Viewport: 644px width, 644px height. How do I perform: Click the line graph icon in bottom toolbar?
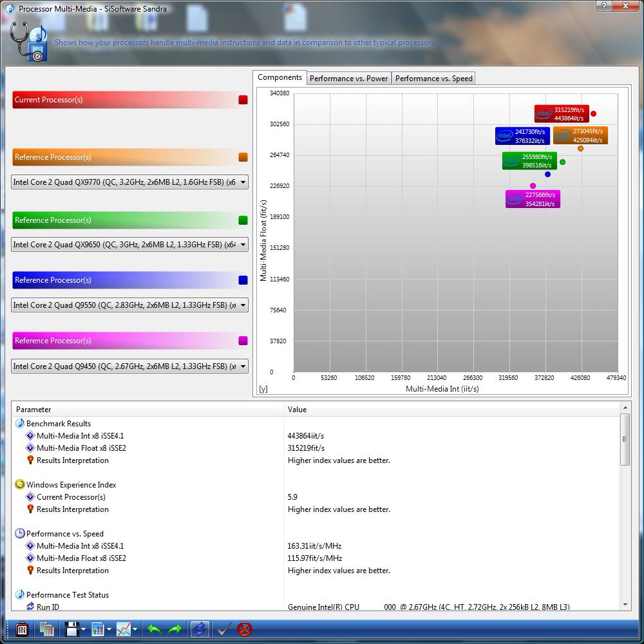click(x=124, y=629)
